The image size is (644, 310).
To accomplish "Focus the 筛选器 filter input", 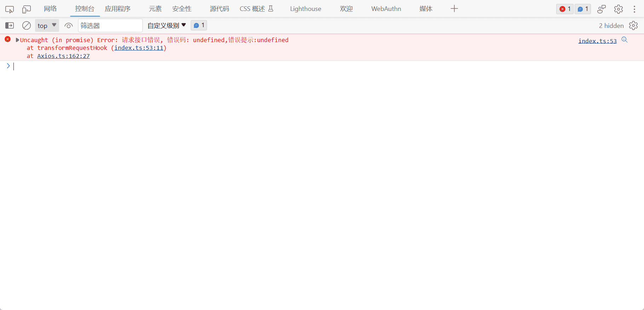I will (110, 25).
